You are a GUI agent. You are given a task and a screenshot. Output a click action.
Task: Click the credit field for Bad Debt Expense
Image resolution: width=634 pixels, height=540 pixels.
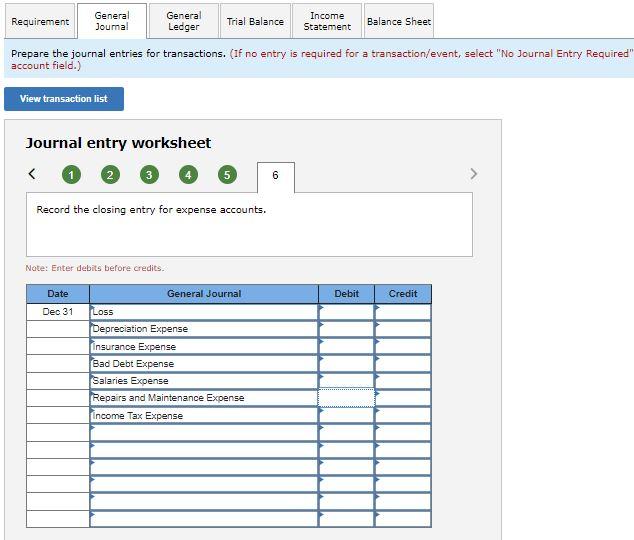(403, 363)
